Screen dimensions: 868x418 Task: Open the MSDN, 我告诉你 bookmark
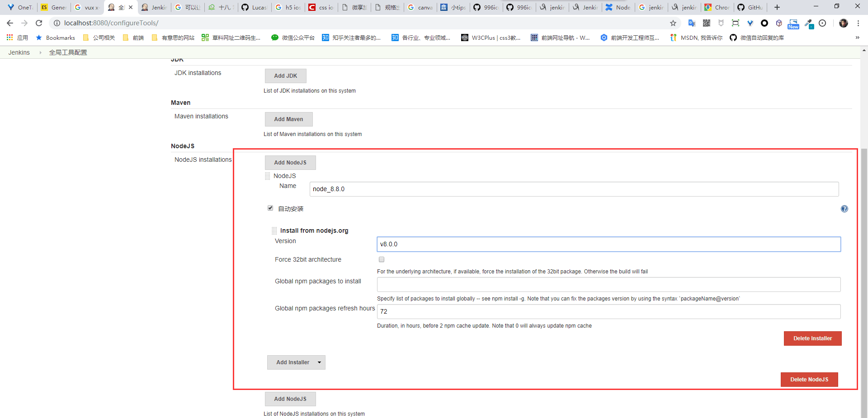[x=696, y=38]
